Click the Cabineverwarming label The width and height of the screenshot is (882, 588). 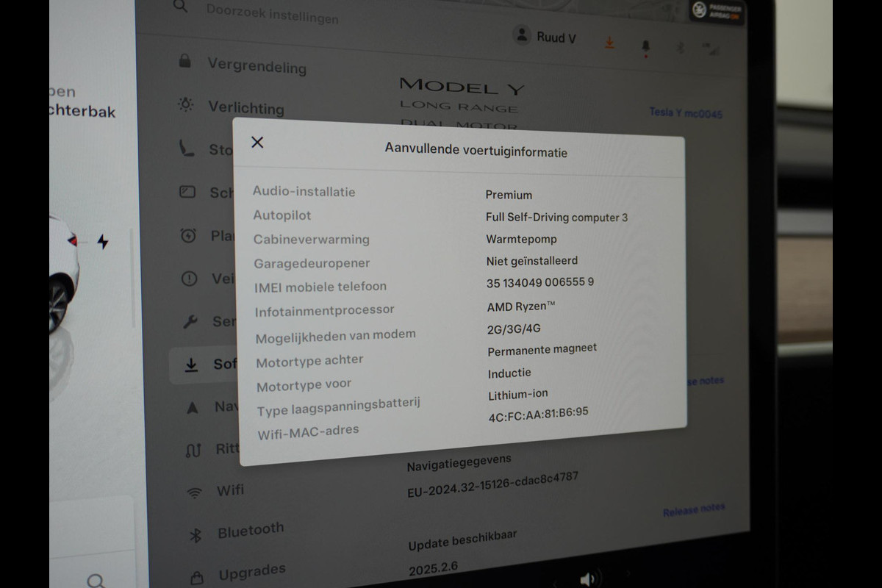coord(312,240)
